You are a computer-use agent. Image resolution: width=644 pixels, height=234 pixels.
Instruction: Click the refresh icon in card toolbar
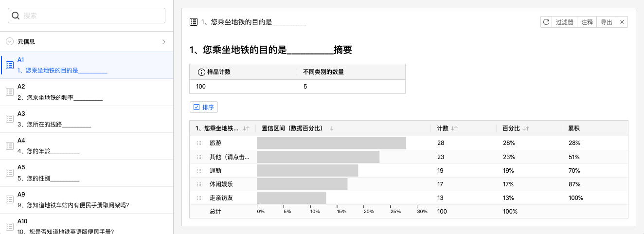click(x=546, y=22)
